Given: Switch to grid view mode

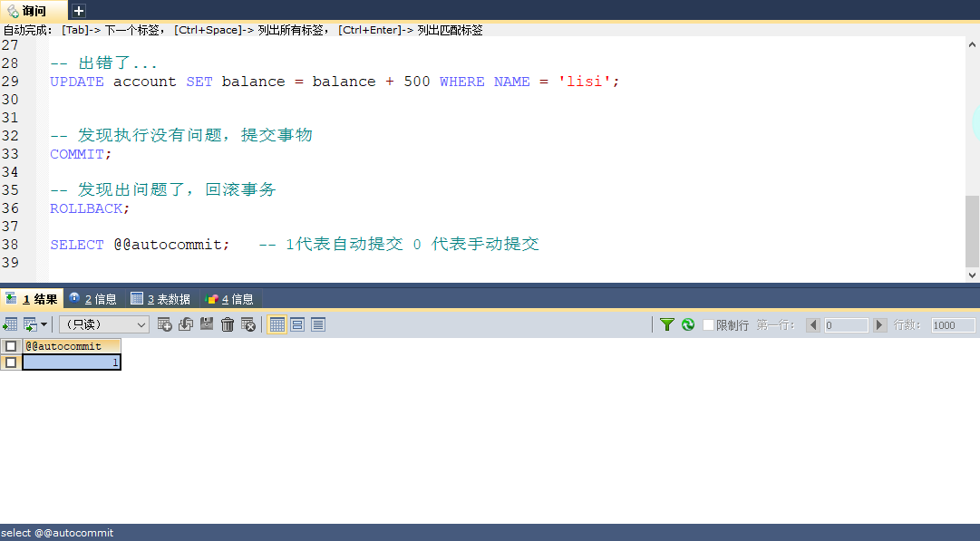Looking at the screenshot, I should tap(277, 324).
